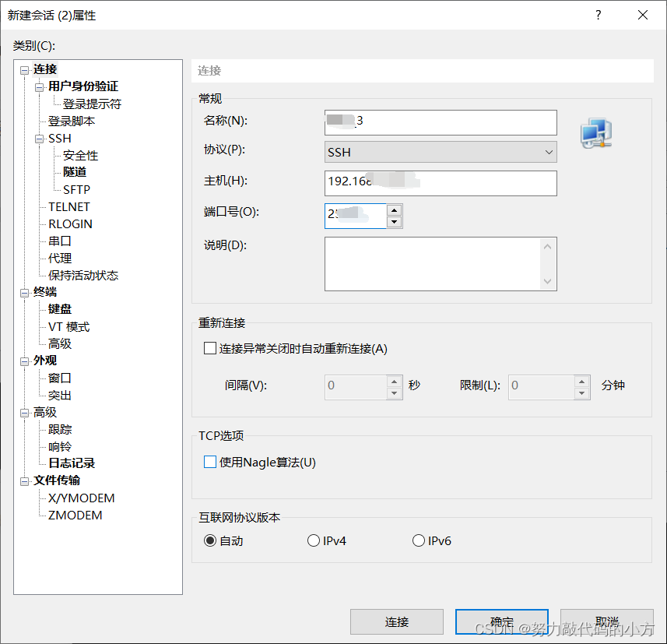Open the 日志记录 settings
This screenshot has width=667, height=644.
[x=72, y=463]
